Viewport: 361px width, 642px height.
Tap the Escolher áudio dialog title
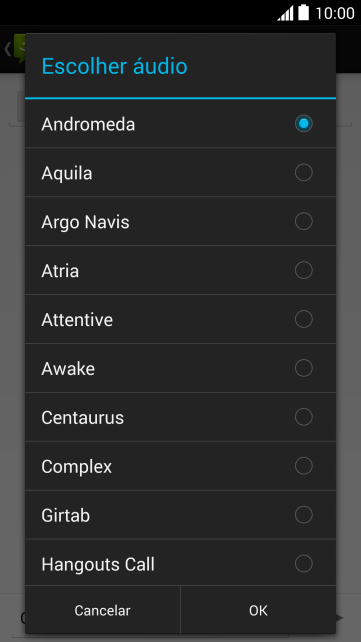coord(114,66)
